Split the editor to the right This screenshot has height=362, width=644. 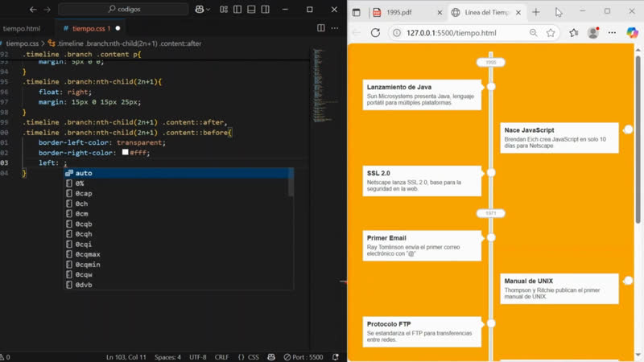point(320,28)
